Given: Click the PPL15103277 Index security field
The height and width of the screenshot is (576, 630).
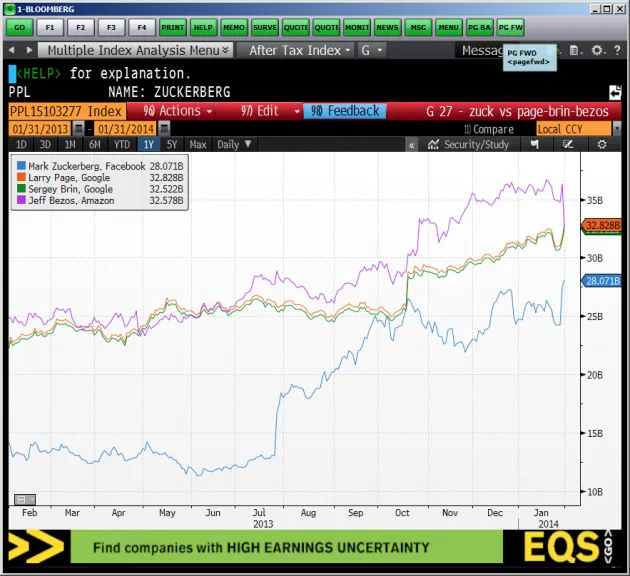Looking at the screenshot, I should [67, 111].
